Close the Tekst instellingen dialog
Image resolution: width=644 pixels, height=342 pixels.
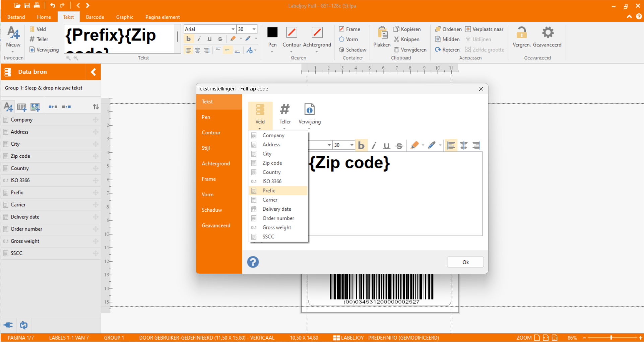(481, 89)
